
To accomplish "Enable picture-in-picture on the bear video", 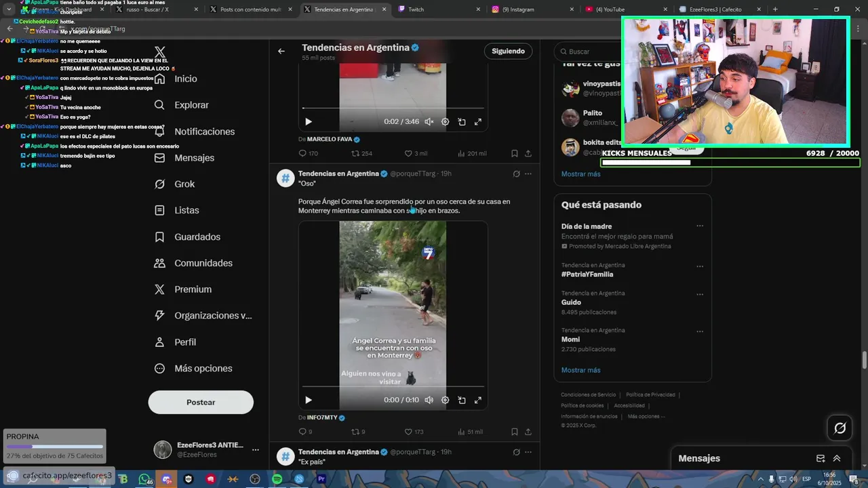I will click(x=462, y=400).
